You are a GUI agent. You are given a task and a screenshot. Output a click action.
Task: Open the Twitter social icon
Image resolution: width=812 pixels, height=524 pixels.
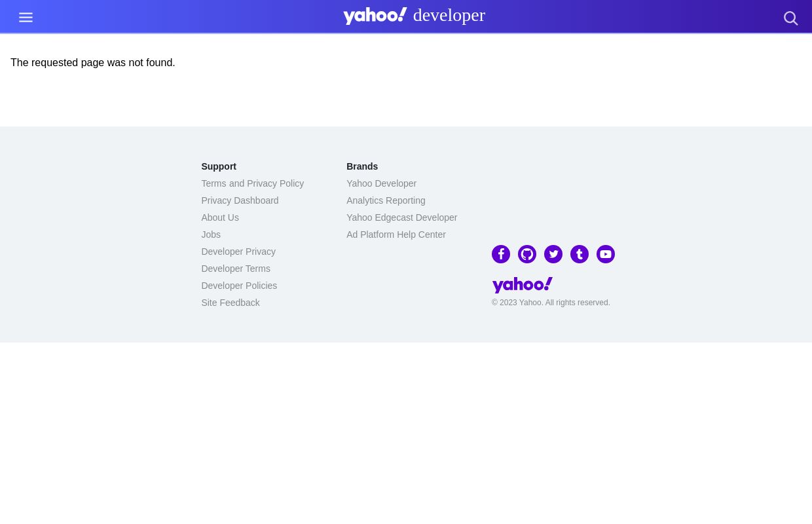point(553,254)
